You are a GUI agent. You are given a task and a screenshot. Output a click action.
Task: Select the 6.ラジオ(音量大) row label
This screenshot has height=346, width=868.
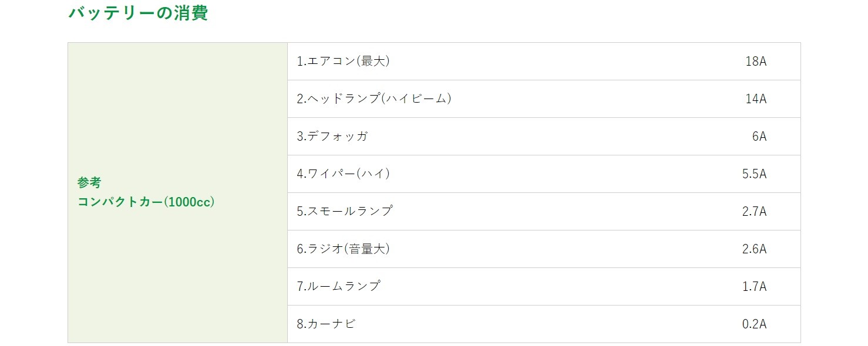point(344,249)
